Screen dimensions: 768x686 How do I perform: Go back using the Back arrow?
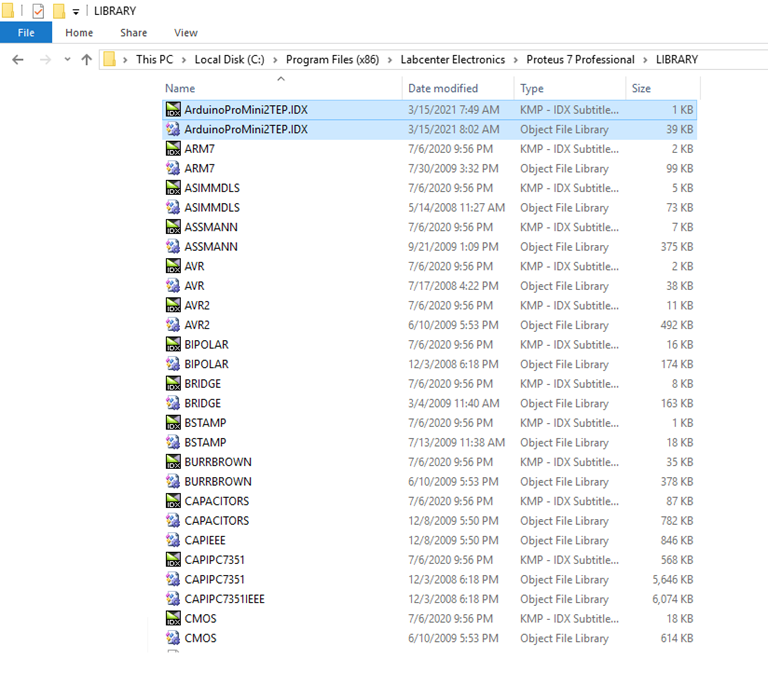click(x=18, y=60)
